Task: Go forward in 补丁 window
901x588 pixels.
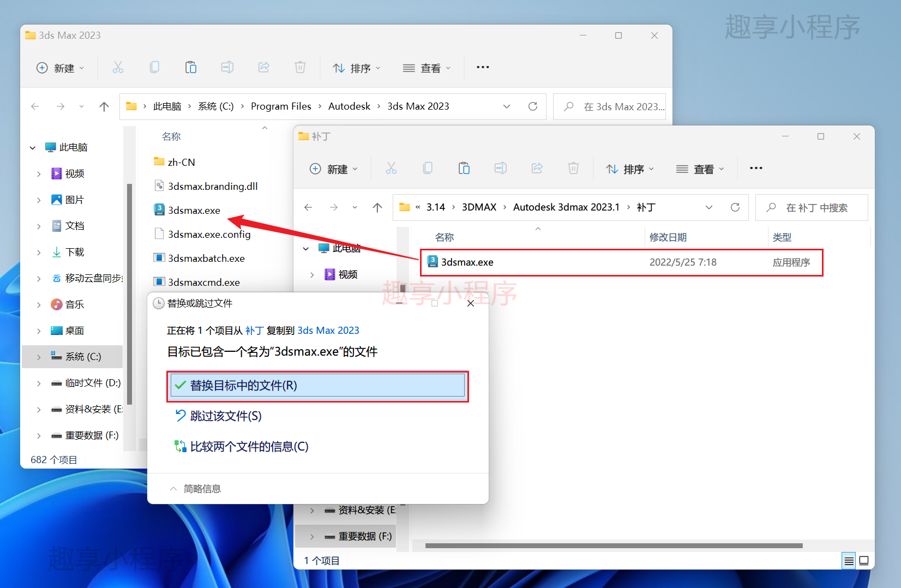Action: coord(334,207)
